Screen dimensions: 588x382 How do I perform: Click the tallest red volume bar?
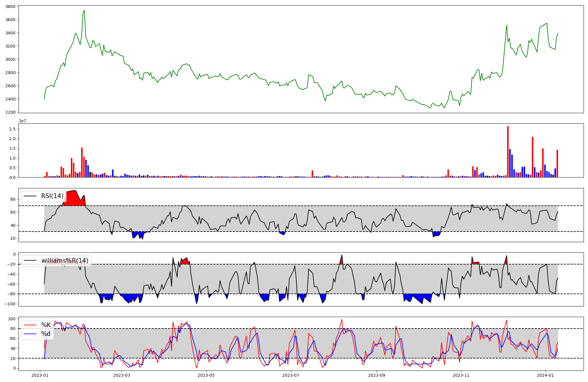pyautogui.click(x=508, y=152)
